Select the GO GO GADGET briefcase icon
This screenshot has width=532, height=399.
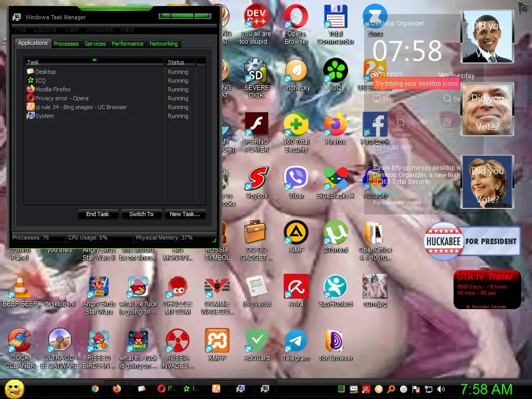coord(257,240)
